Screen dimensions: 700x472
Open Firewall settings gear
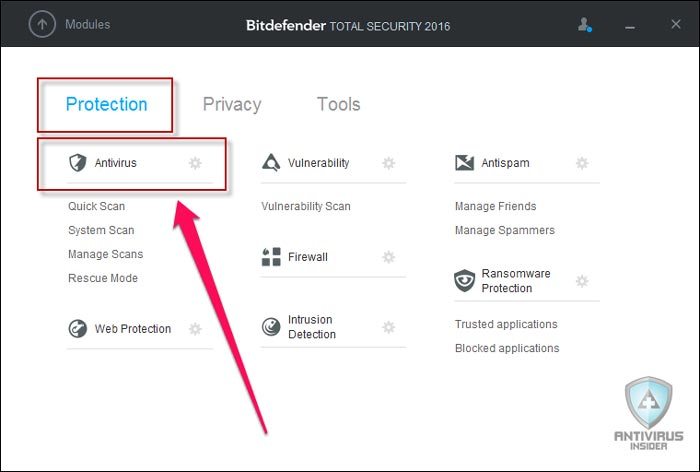point(388,257)
